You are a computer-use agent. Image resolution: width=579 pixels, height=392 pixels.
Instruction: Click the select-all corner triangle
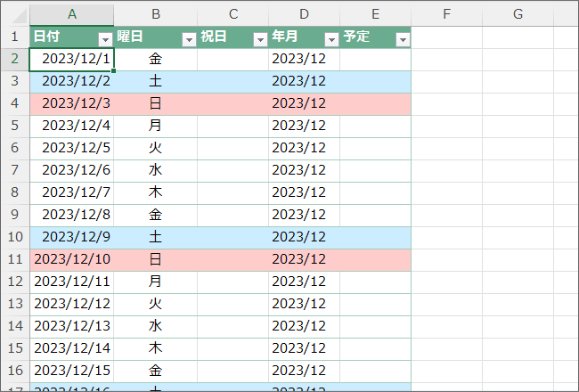[x=18, y=15]
